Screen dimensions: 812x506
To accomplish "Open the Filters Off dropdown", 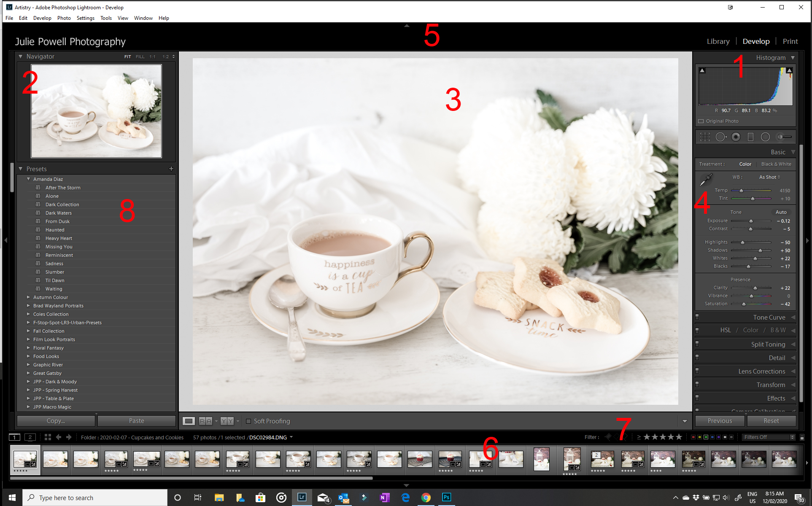I will point(769,437).
